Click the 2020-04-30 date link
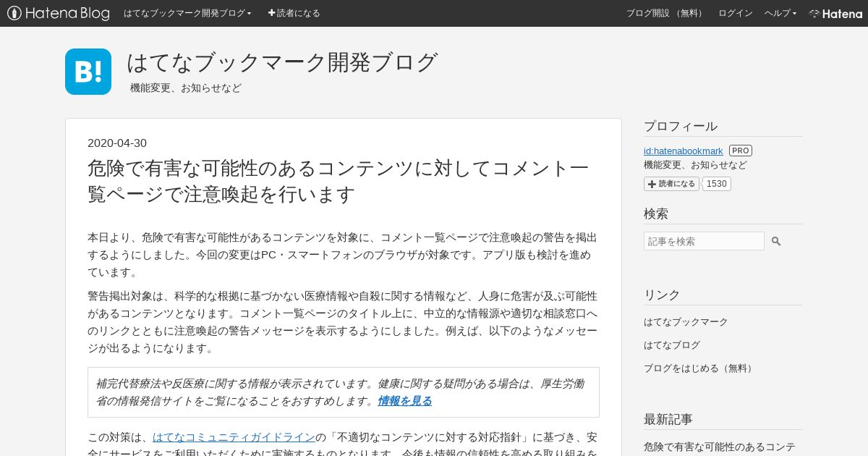Image resolution: width=868 pixels, height=456 pixels. 117,143
